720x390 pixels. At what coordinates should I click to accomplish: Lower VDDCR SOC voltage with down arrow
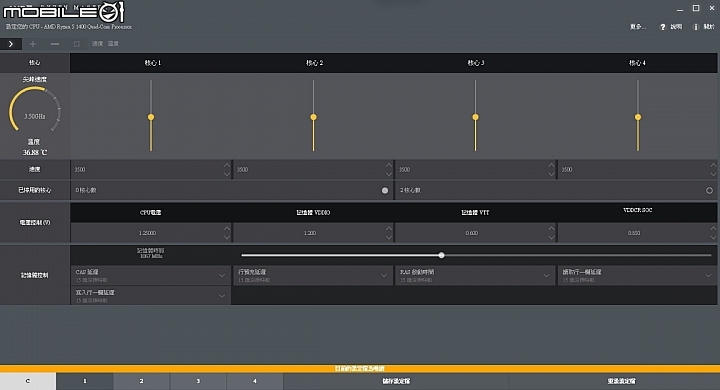713,237
